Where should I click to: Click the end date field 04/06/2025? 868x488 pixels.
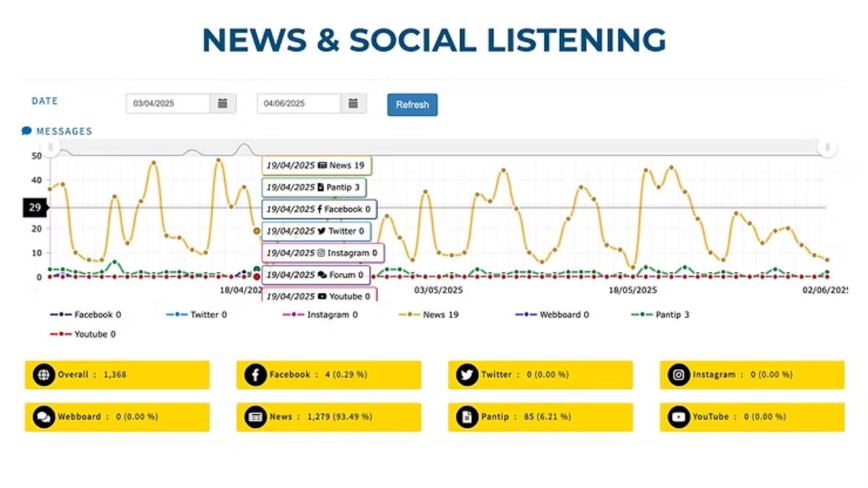[298, 103]
